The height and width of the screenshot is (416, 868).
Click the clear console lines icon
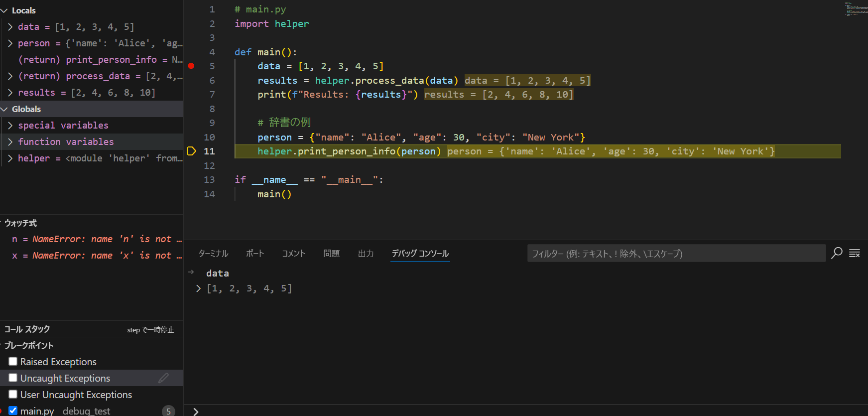855,253
